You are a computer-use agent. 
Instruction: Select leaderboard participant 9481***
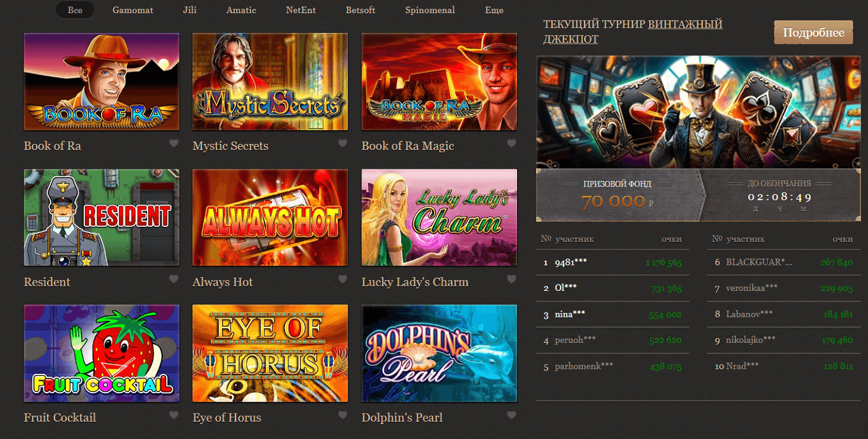tap(571, 262)
